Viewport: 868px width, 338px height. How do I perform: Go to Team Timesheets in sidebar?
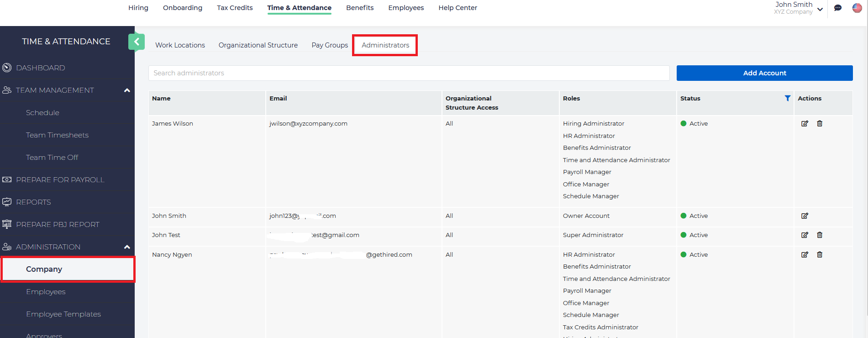[57, 135]
